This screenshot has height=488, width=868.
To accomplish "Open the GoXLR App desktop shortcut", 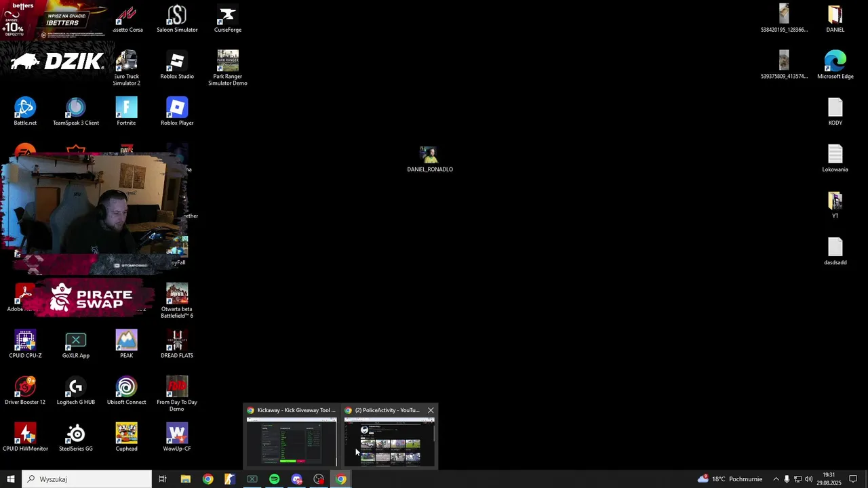I will 76,344.
